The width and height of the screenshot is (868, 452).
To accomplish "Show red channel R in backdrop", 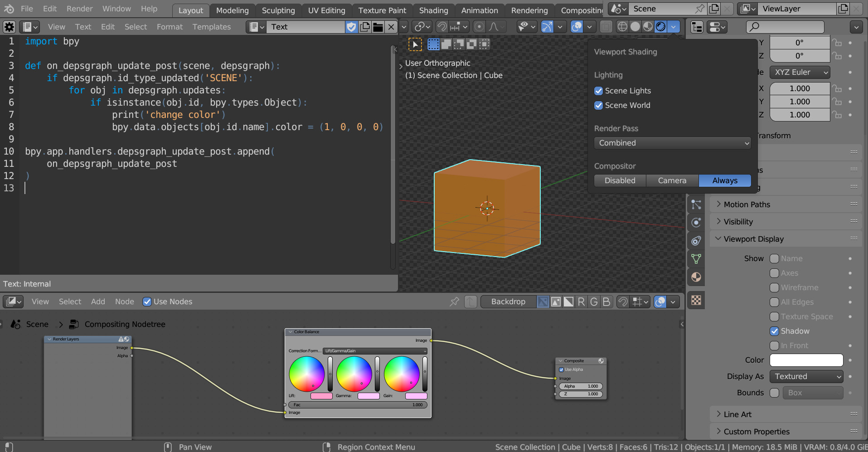I will 581,302.
